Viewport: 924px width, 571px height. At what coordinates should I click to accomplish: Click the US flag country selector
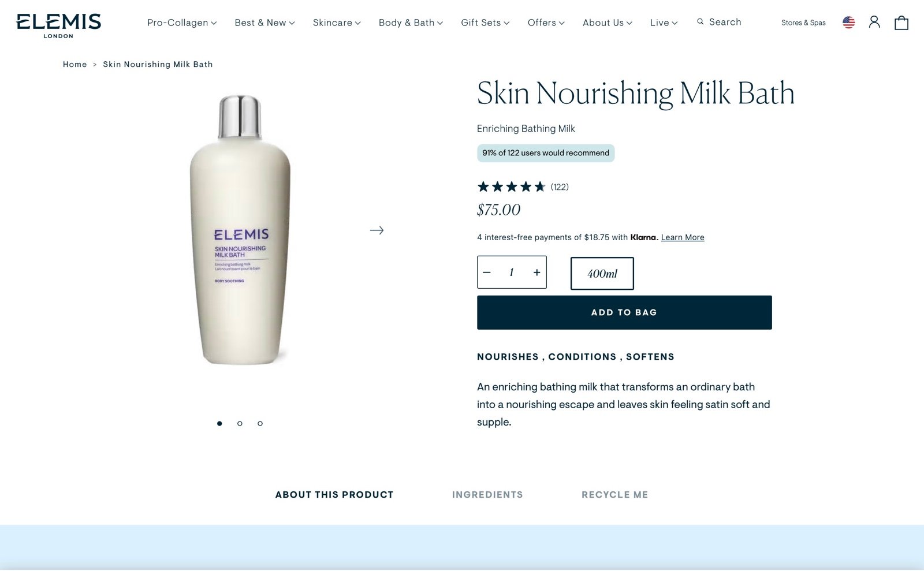848,23
